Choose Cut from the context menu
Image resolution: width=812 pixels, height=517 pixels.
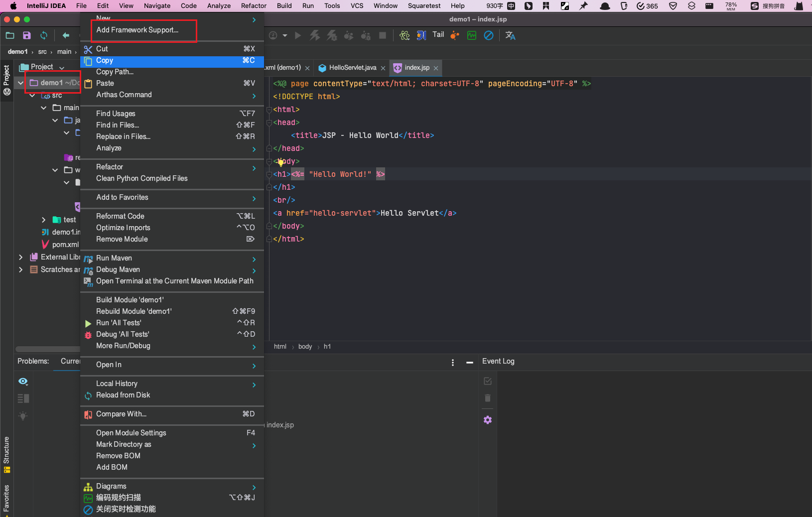pyautogui.click(x=172, y=49)
